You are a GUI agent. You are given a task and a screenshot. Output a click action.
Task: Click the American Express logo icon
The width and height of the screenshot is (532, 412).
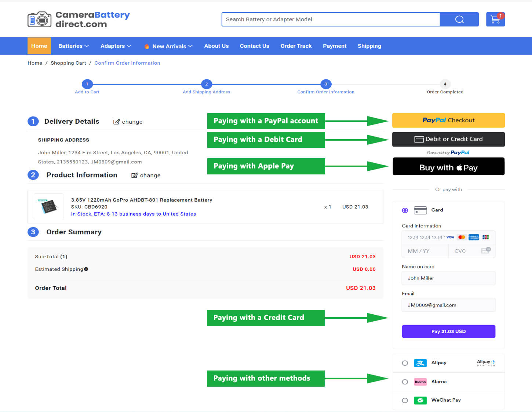[474, 237]
